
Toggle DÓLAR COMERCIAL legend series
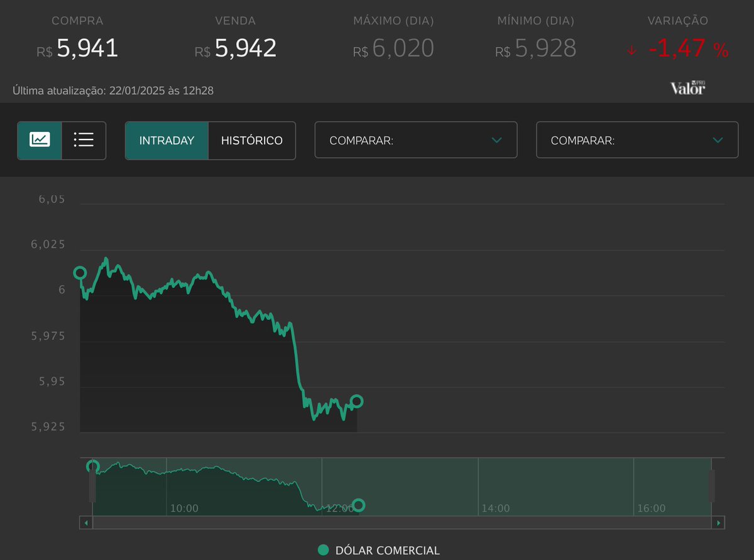tap(379, 551)
